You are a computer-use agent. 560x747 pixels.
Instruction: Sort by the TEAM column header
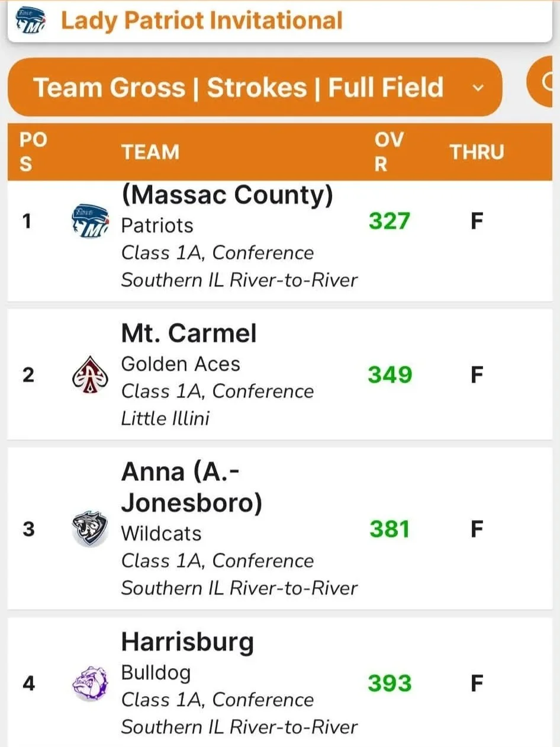click(x=150, y=152)
